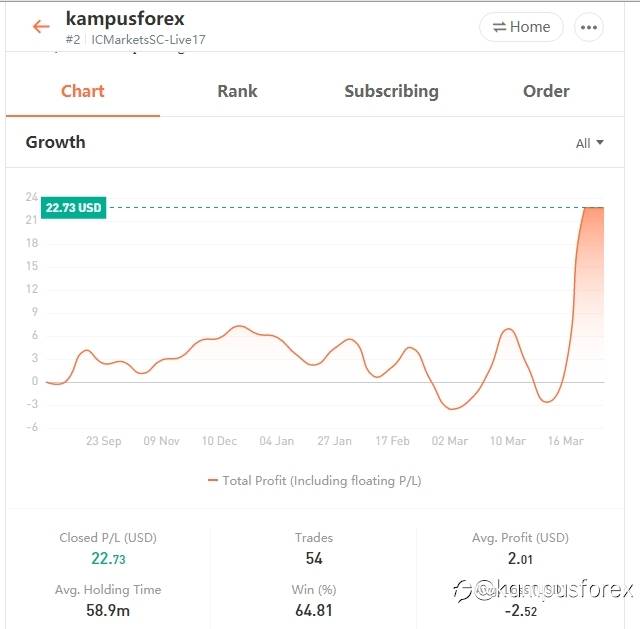Click the green 22.73 USD chart label
The width and height of the screenshot is (640, 629).
pos(74,208)
